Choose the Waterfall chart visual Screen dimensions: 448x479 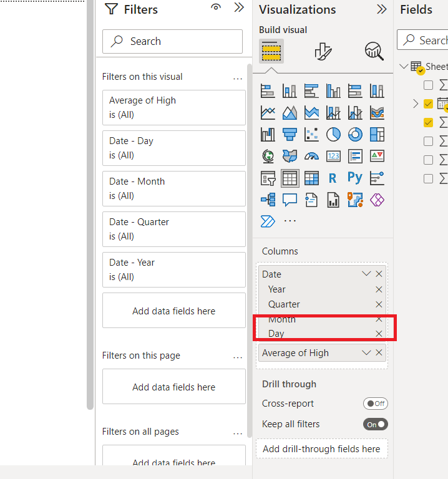(268, 135)
